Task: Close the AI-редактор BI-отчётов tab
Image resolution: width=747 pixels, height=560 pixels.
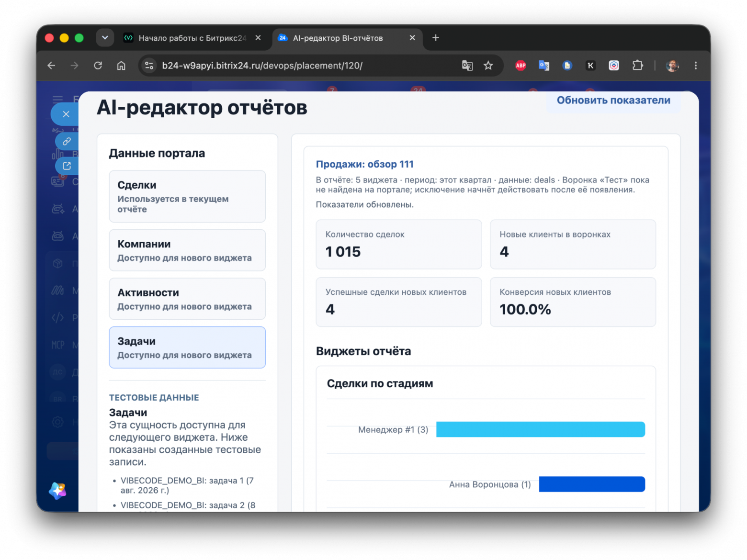Action: [412, 38]
